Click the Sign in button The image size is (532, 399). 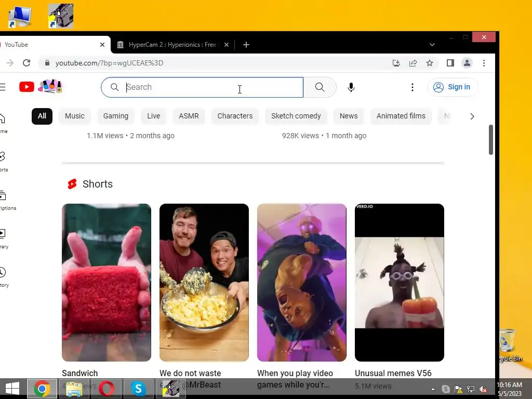[x=453, y=87]
